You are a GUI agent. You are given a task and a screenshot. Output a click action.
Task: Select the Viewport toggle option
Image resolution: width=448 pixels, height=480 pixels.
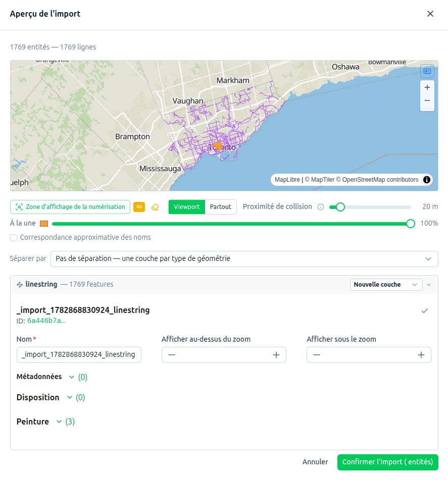186,207
